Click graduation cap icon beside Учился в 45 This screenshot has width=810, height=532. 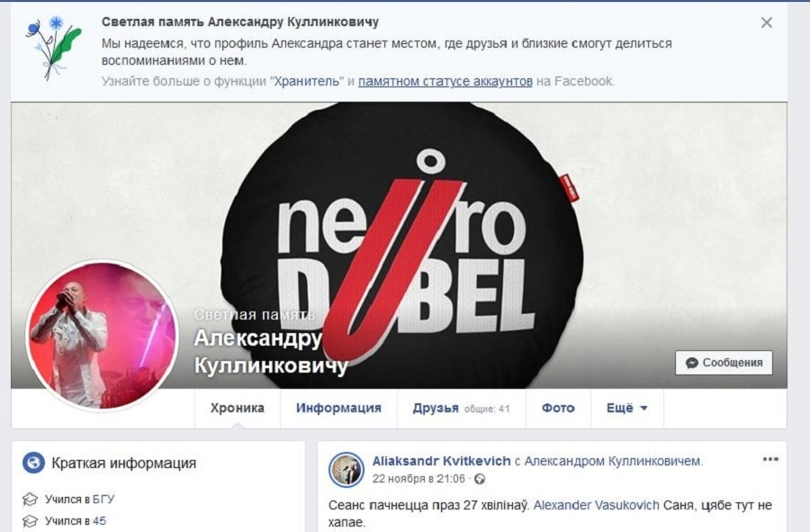30,521
